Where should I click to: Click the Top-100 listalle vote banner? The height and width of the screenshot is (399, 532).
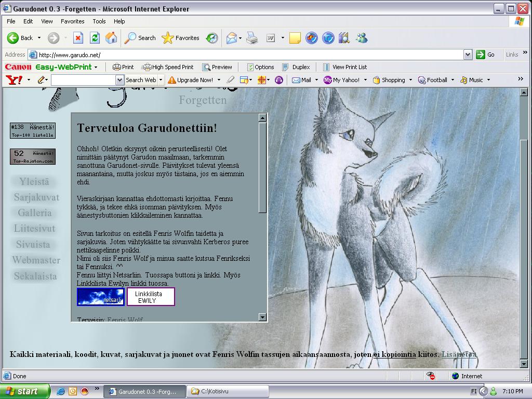(x=33, y=131)
